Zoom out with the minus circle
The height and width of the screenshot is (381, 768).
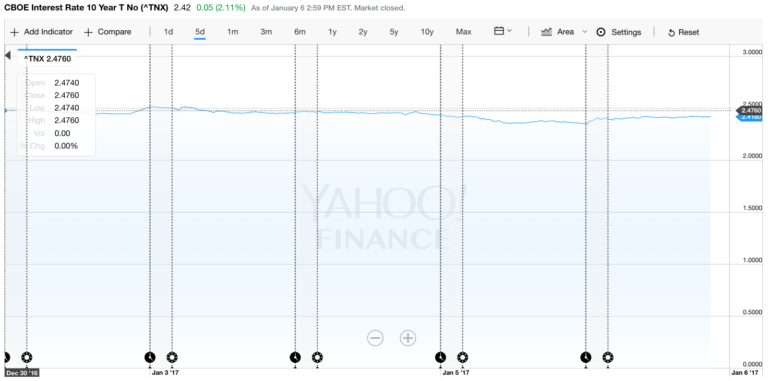coord(375,338)
